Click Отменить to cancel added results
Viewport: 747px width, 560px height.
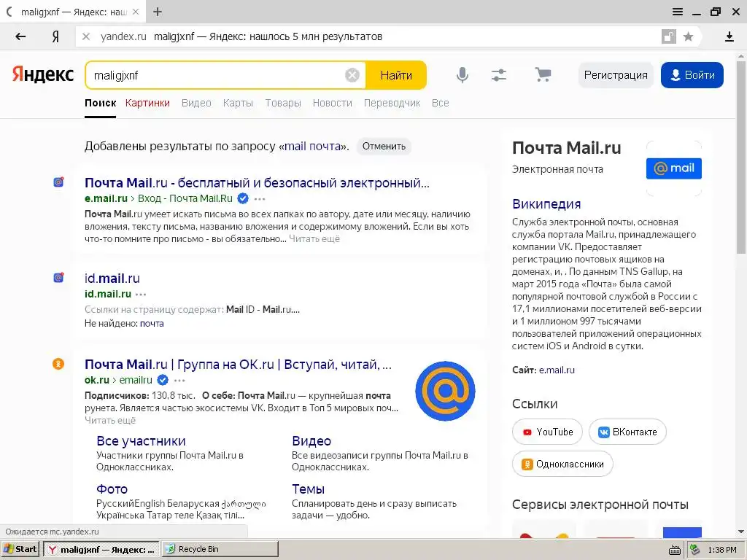click(x=384, y=146)
